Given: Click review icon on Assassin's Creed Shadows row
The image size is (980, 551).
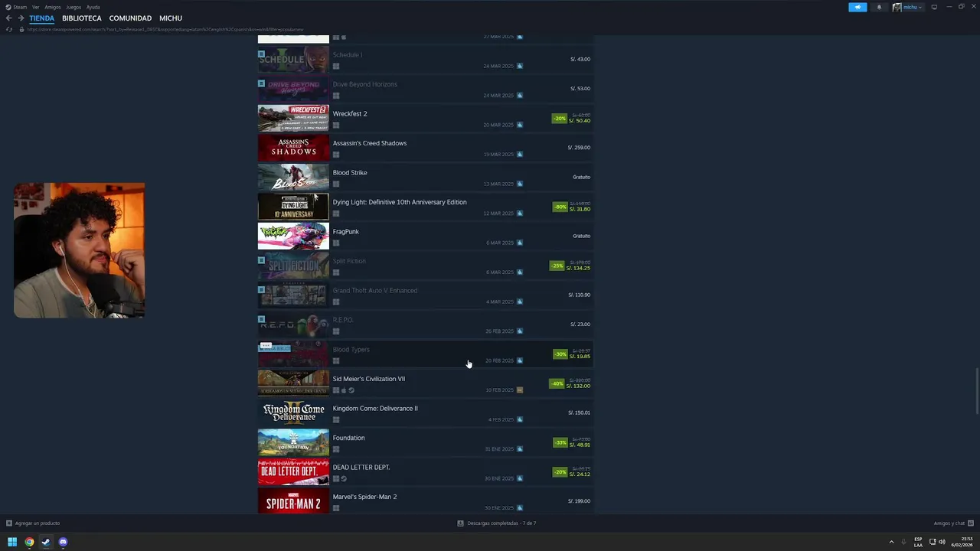Looking at the screenshot, I should 520,155.
